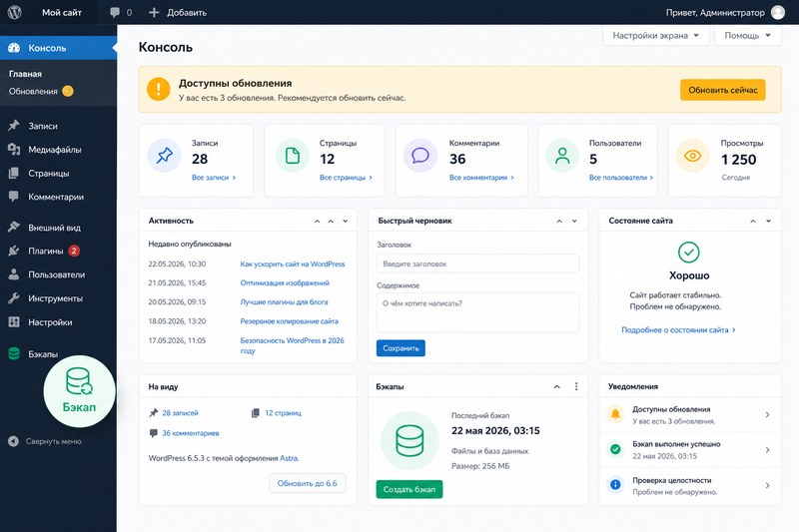Expand the Доступны обновления notification chevron
The width and height of the screenshot is (799, 532).
[x=767, y=415]
